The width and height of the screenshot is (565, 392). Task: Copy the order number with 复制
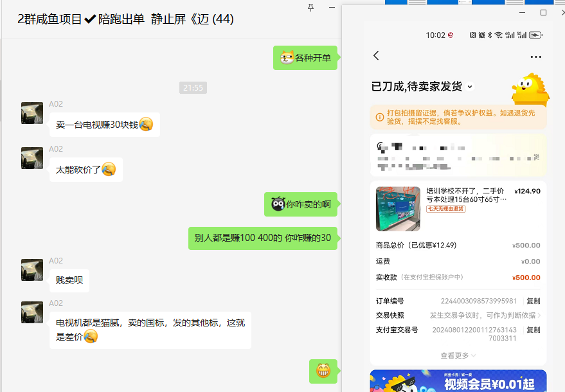(x=533, y=301)
